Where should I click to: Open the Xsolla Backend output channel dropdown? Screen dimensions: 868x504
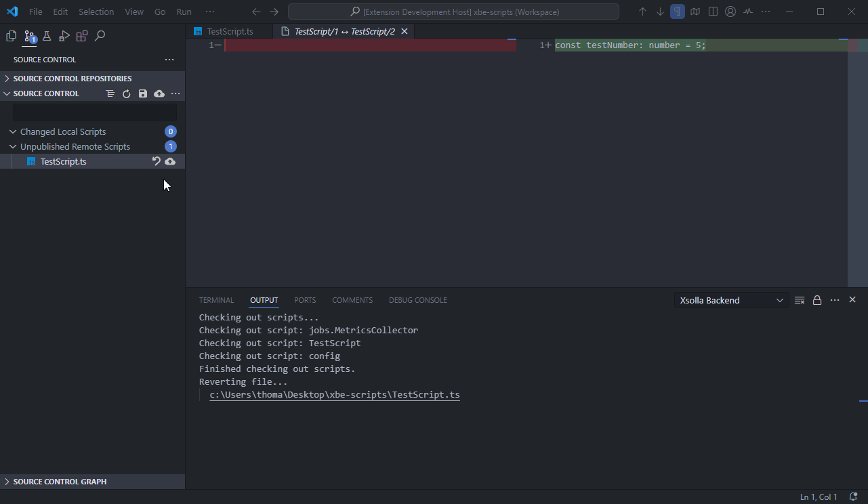731,300
